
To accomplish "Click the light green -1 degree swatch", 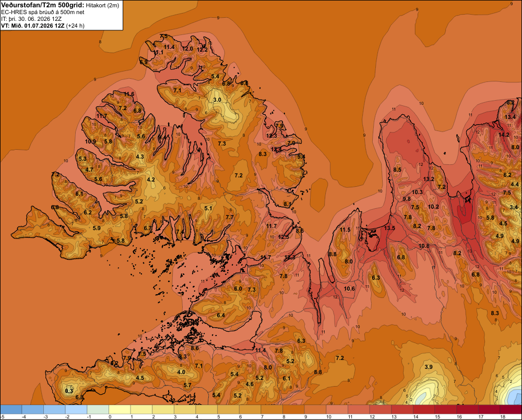I will (98, 410).
